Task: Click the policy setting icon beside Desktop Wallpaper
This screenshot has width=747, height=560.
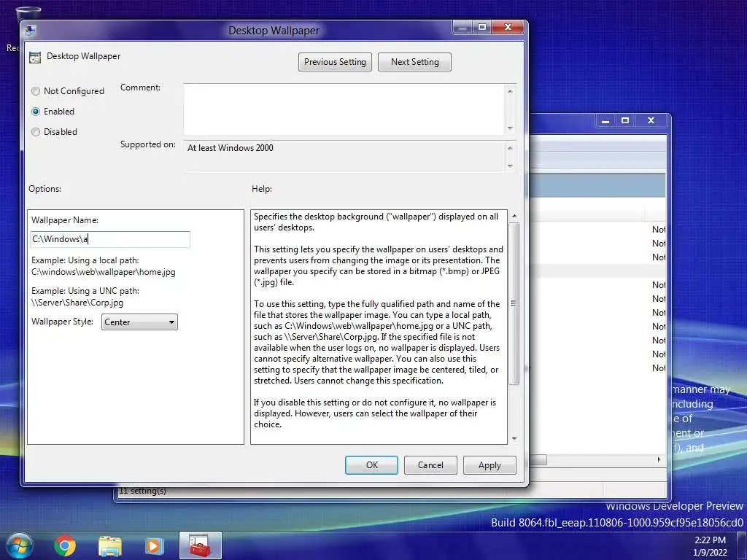Action: point(35,57)
